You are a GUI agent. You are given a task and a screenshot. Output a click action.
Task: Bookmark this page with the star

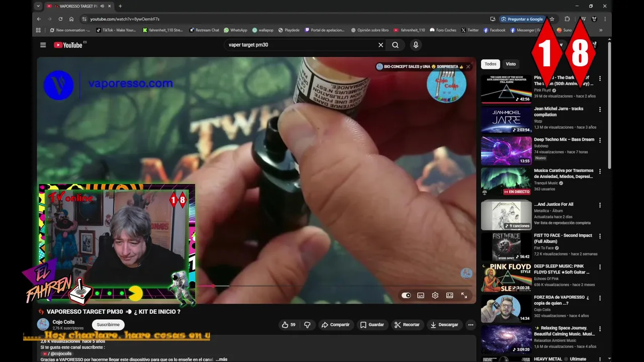tap(552, 19)
